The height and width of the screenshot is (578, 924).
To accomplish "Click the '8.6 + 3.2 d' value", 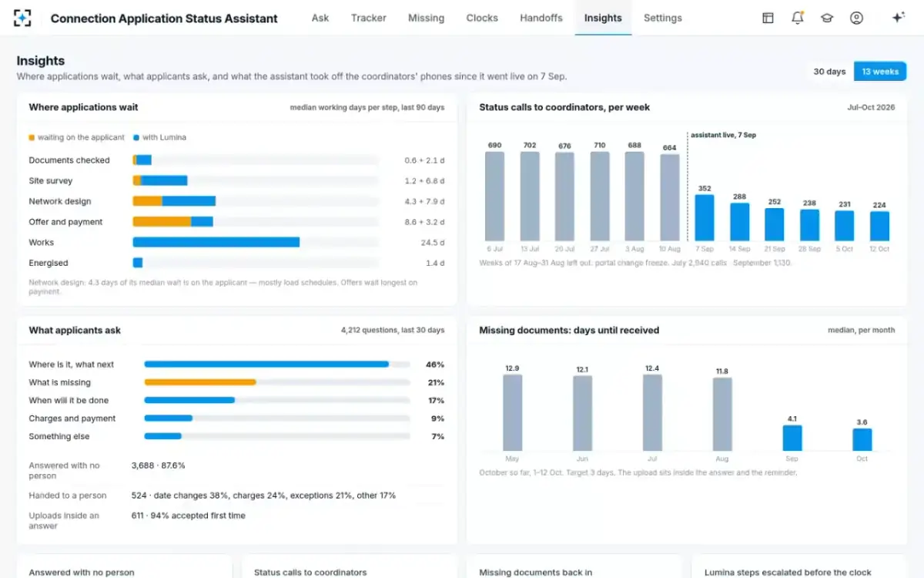I will point(424,222).
